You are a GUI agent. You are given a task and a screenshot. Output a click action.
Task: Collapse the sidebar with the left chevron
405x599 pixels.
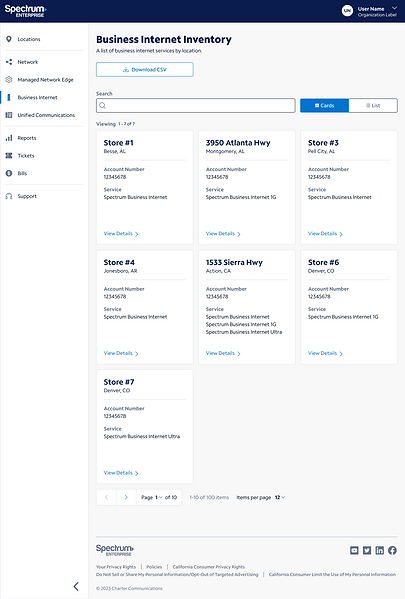tap(76, 586)
